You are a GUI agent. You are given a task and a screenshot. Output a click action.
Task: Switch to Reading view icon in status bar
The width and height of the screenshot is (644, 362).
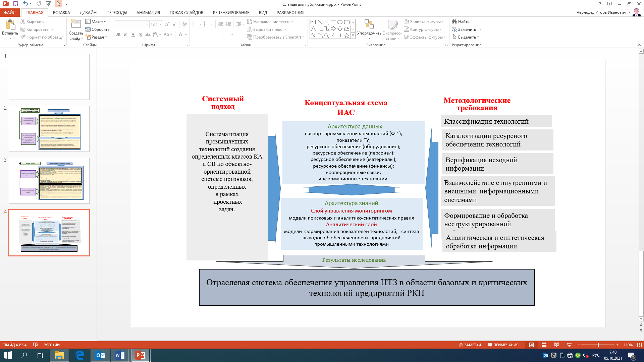[x=557, y=345]
